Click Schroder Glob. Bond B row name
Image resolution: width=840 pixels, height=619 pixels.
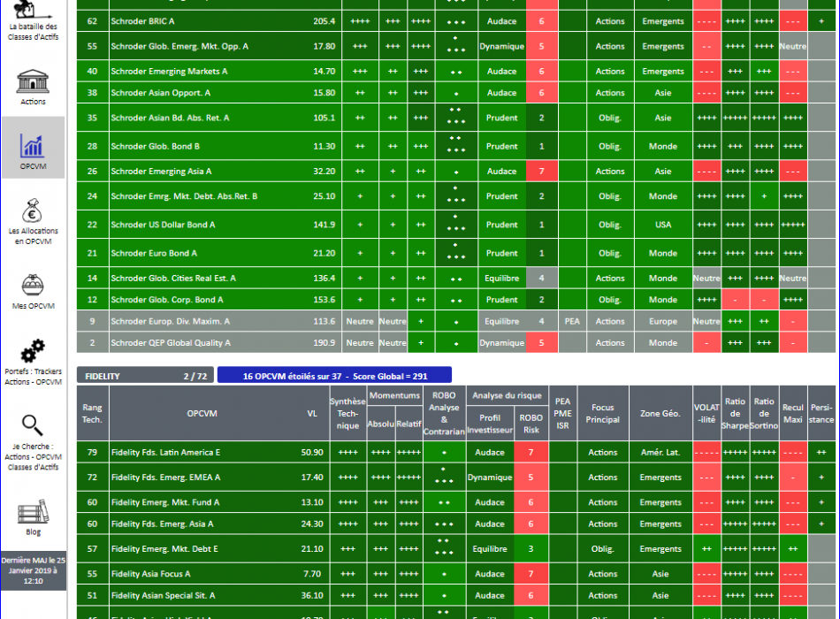pos(156,146)
